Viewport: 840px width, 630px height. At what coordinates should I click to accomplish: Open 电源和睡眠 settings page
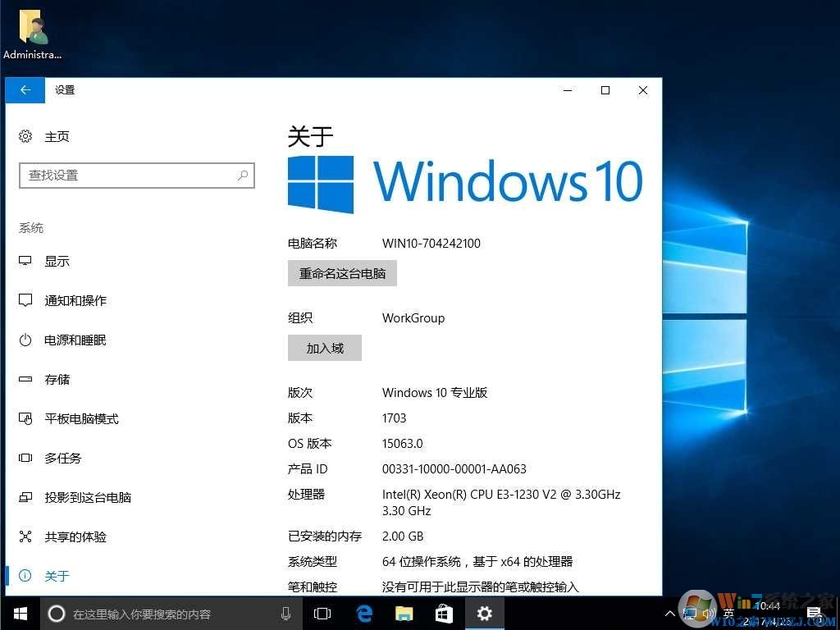(x=75, y=340)
